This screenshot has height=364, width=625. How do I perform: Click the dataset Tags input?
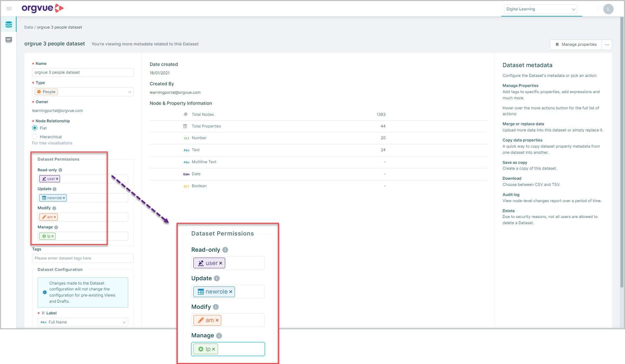[x=83, y=258]
